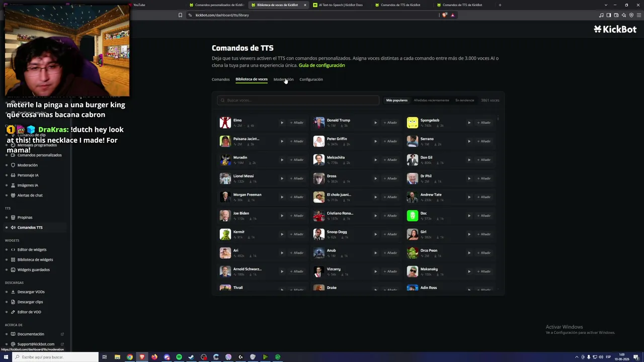
Task: Play the Elmo voice preview
Action: (x=282, y=123)
